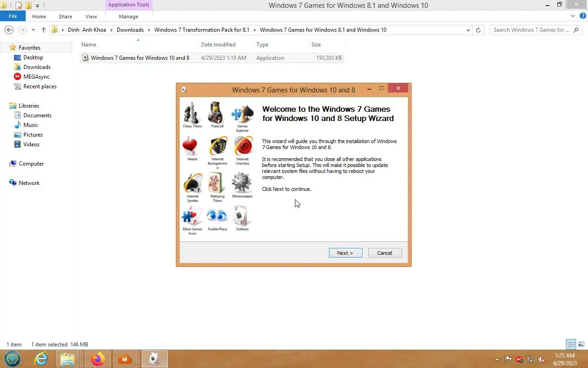Open the File menu in Explorer
588x368 pixels.
point(13,16)
